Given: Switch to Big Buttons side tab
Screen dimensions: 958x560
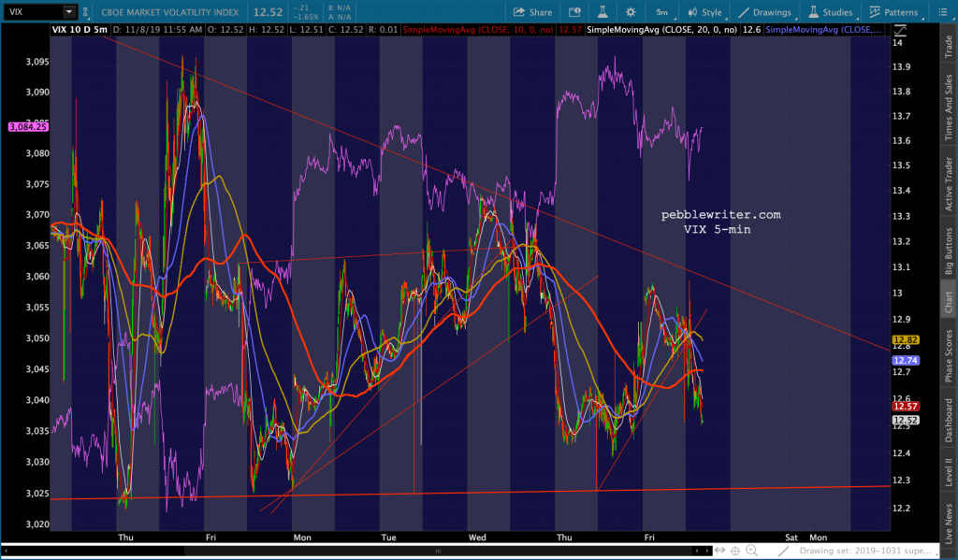Looking at the screenshot, I should 949,251.
